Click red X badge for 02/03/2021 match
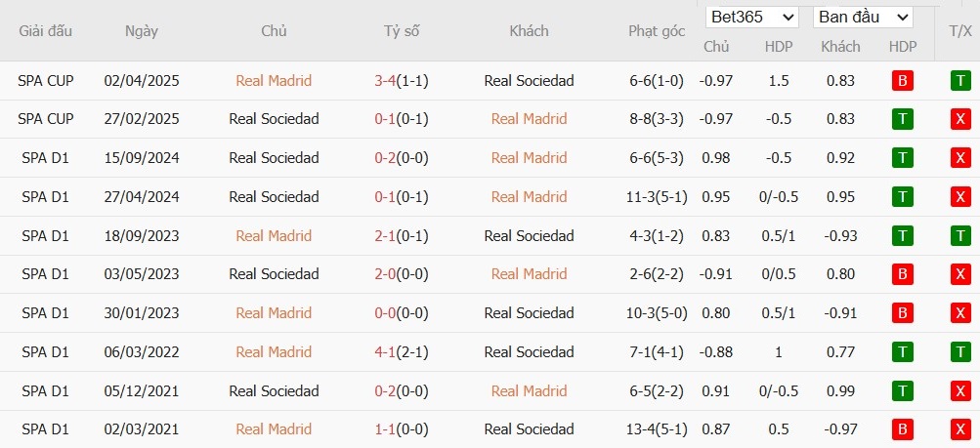The height and width of the screenshot is (448, 980). 959,429
